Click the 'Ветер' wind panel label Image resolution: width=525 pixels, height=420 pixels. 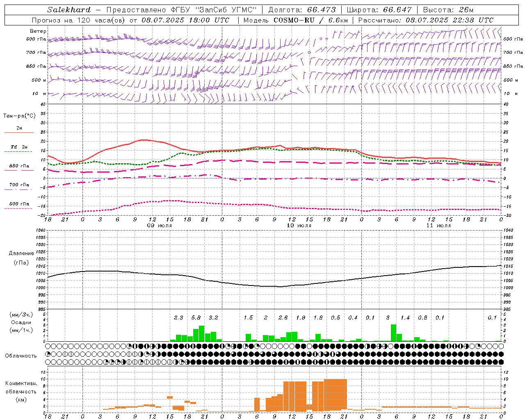pos(38,31)
